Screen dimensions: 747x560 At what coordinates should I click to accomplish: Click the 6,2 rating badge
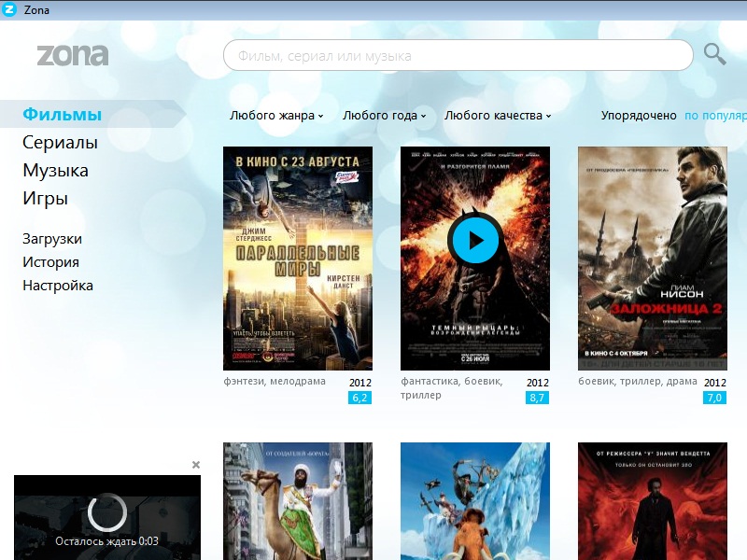[x=359, y=398]
